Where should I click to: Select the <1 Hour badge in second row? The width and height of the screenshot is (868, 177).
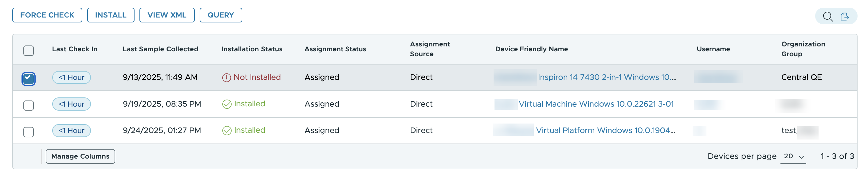coord(72,104)
